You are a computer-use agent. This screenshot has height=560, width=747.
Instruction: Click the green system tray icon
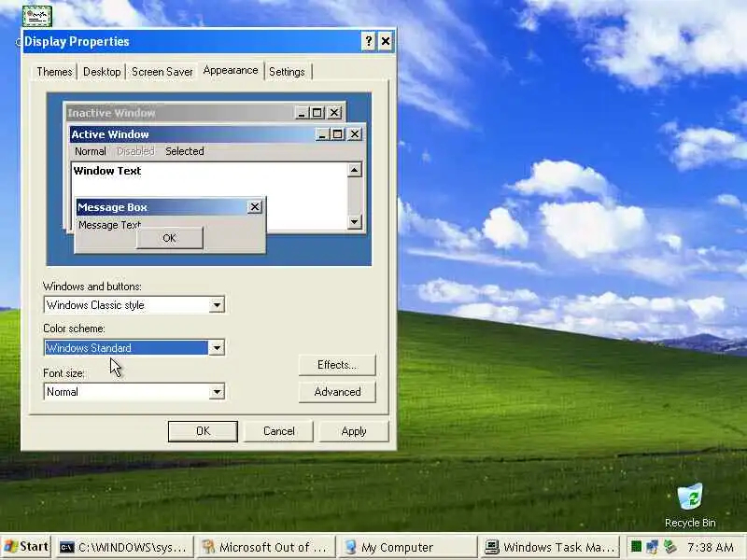[636, 547]
